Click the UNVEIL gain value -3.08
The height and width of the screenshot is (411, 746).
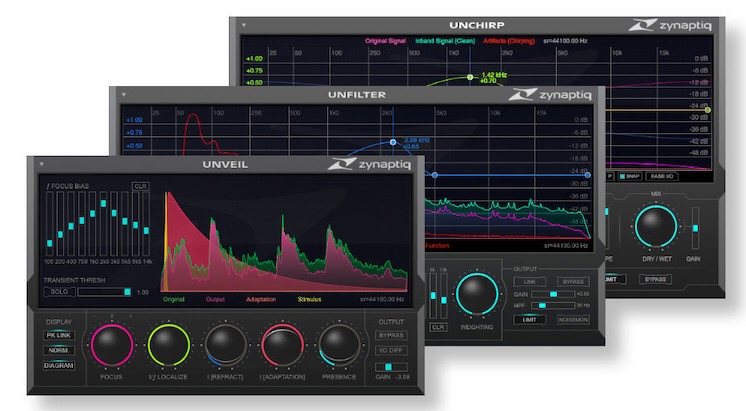(x=402, y=377)
